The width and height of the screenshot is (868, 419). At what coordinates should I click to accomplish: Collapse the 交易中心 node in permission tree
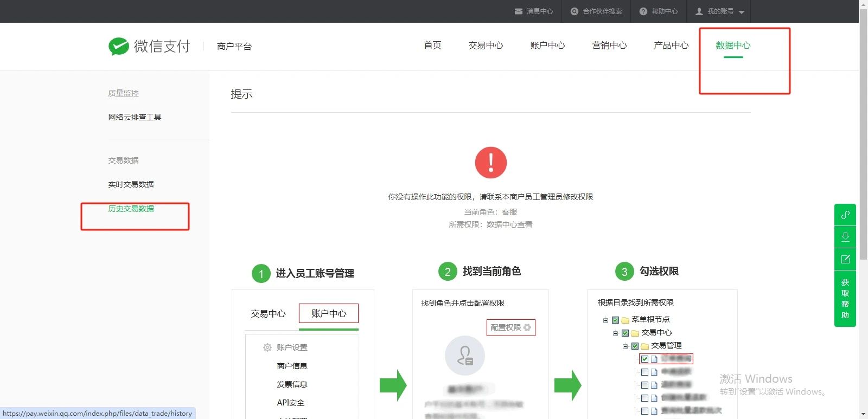[x=615, y=333]
